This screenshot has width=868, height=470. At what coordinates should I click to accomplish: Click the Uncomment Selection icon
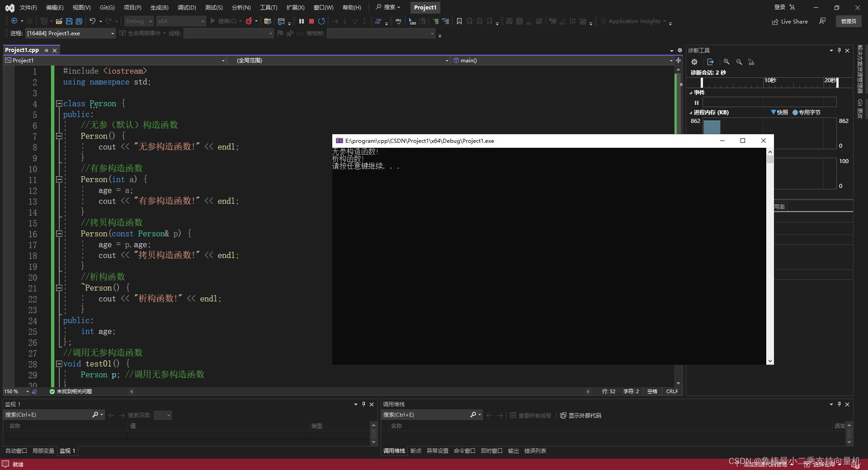(x=446, y=21)
